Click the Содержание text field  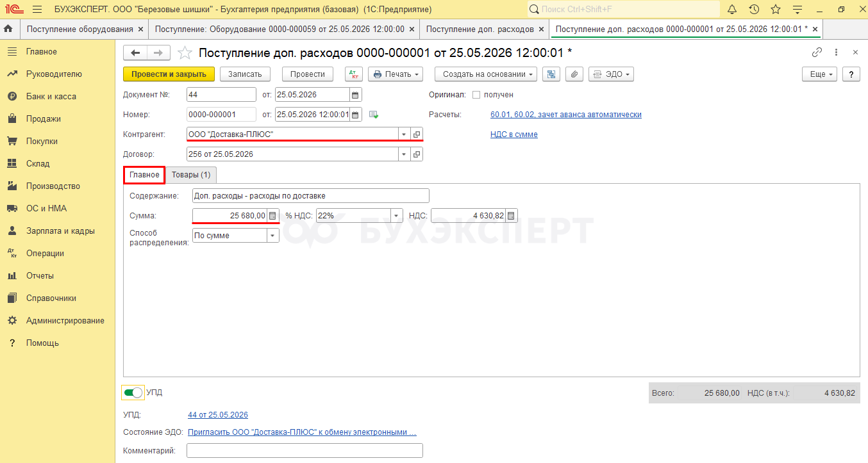pos(311,196)
